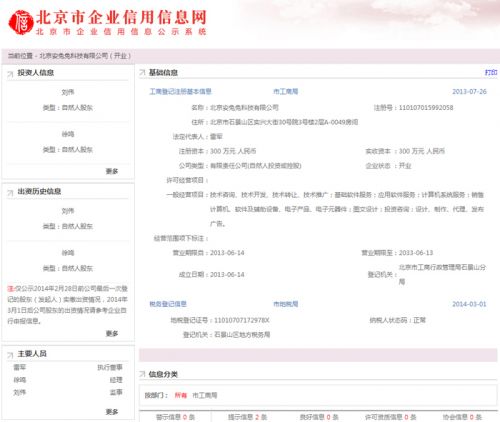The image size is (500, 422).
Task: Click the 打印 print link
Action: pos(491,72)
